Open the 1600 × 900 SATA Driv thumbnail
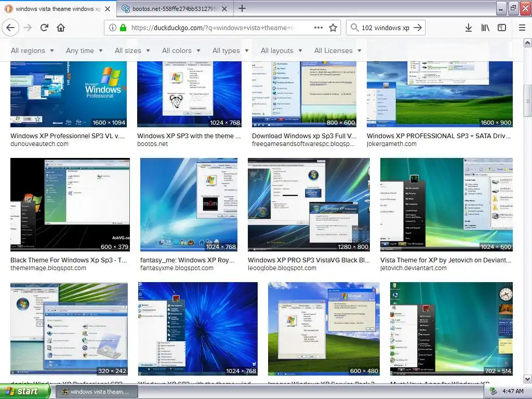The image size is (532, 399). coord(440,95)
